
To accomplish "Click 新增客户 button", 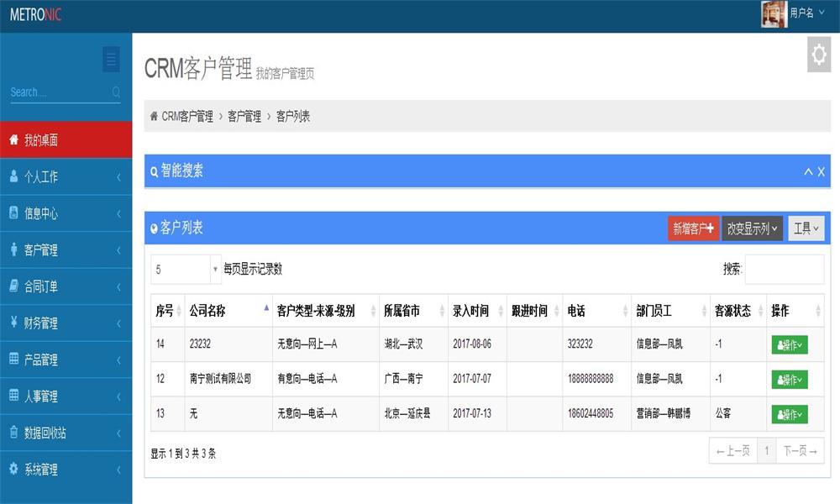I will coord(693,228).
